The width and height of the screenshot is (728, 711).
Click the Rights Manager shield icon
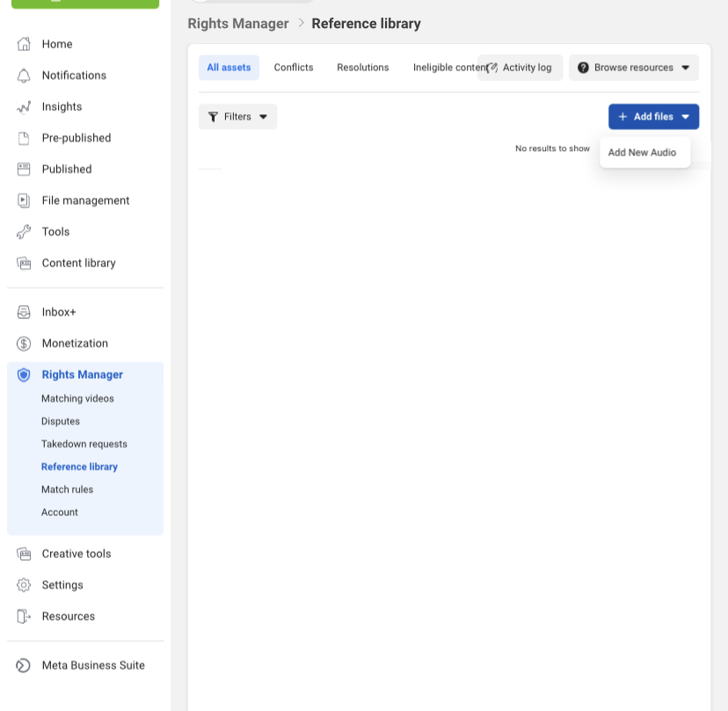click(x=24, y=375)
